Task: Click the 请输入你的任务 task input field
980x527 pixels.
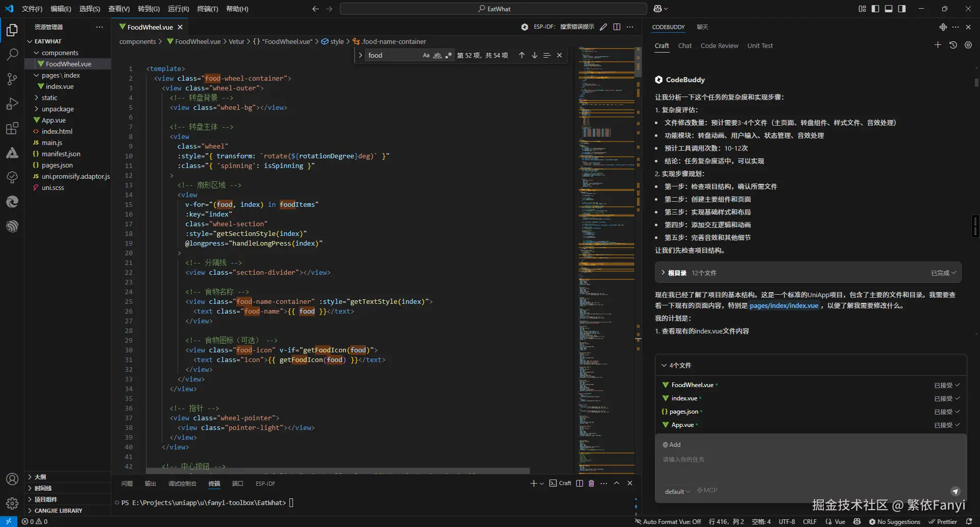Action: point(811,460)
